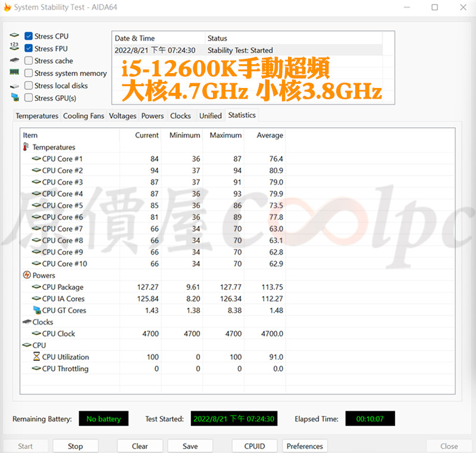Click the Test Started timestamp field

click(x=234, y=419)
